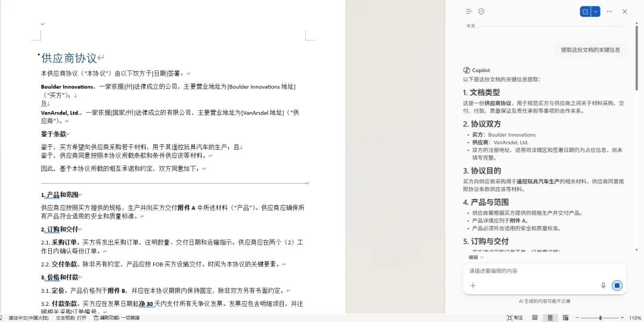
Task: Click the 买方：Boulder Innovations bullet
Action: click(503, 135)
